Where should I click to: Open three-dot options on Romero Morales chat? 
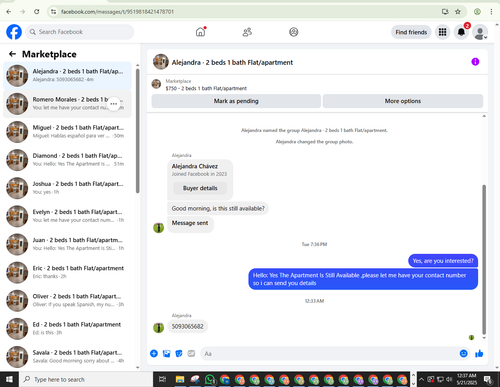point(114,104)
